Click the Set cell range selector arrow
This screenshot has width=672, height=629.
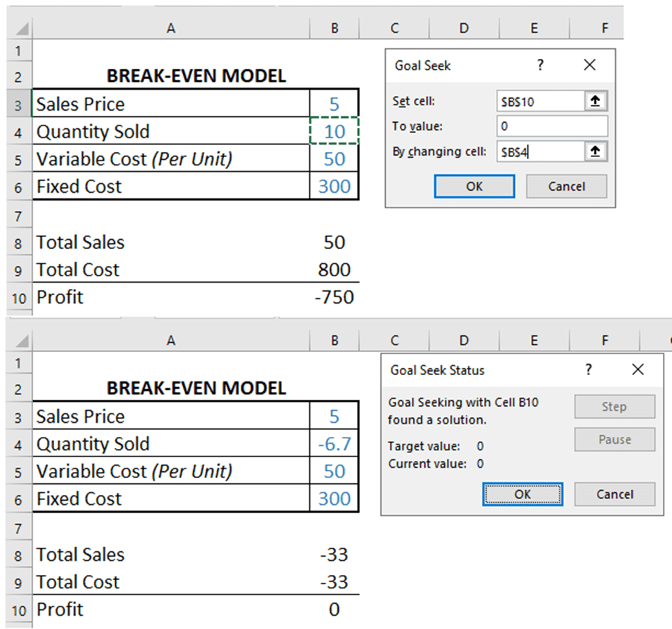click(596, 101)
